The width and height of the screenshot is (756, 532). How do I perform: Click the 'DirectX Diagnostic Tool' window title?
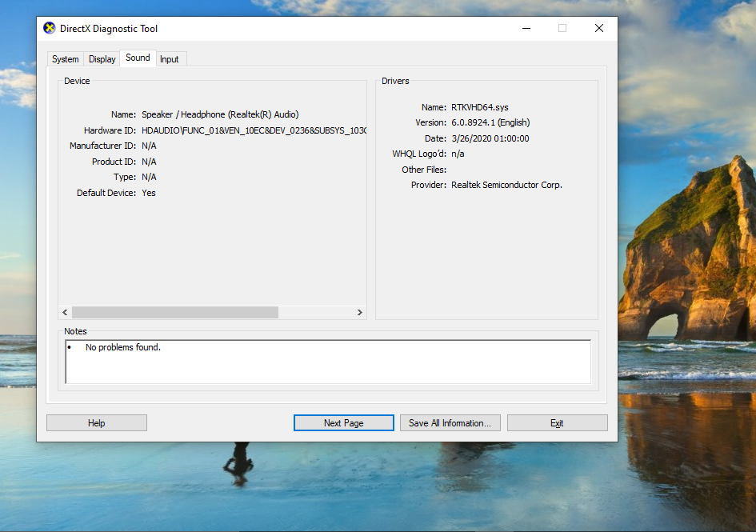pos(109,29)
